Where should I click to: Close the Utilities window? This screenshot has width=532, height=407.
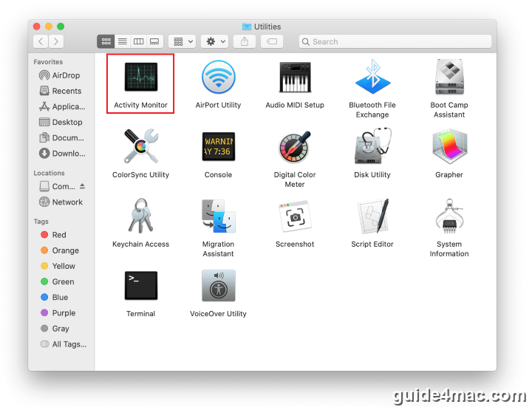point(37,27)
